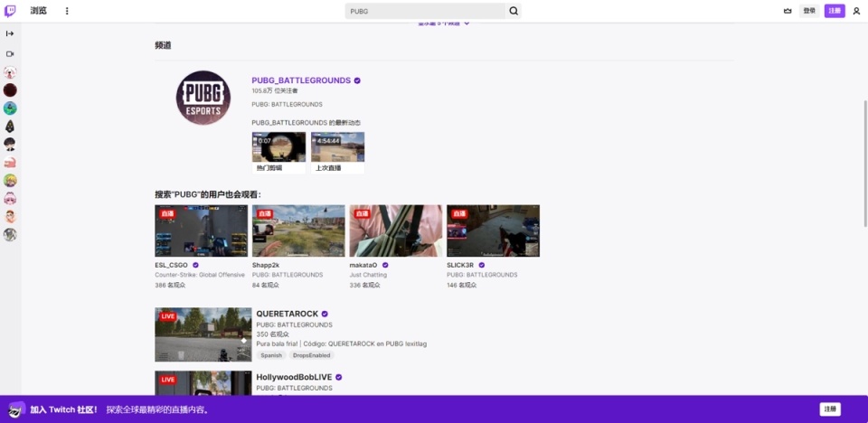
Task: Click PUBG: BATTLEGROUNDS category under QUERETAROCK
Action: 295,324
